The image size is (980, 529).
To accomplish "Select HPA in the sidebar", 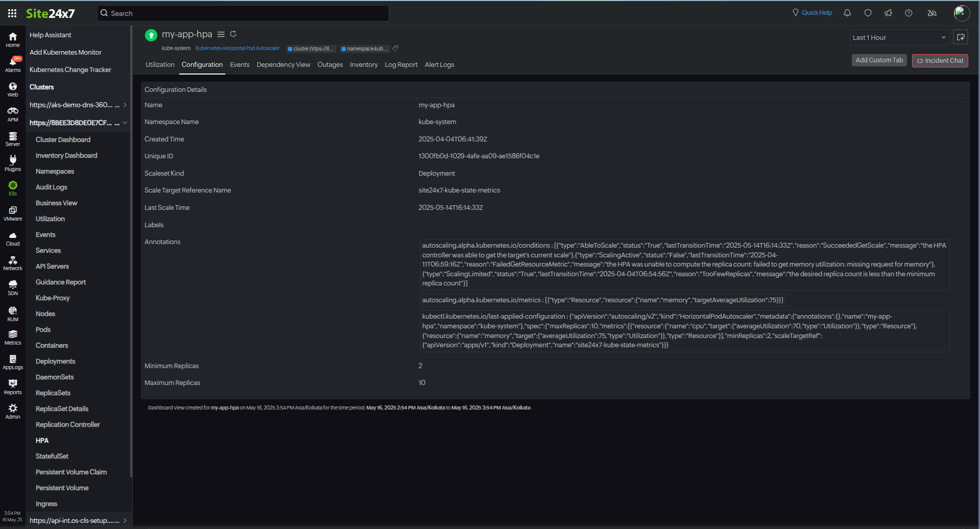I will (42, 440).
